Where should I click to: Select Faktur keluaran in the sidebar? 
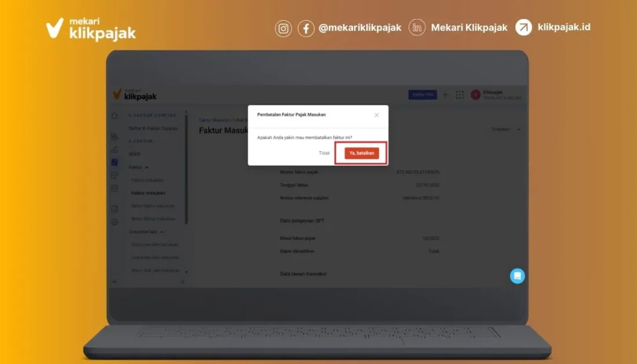[x=147, y=180]
